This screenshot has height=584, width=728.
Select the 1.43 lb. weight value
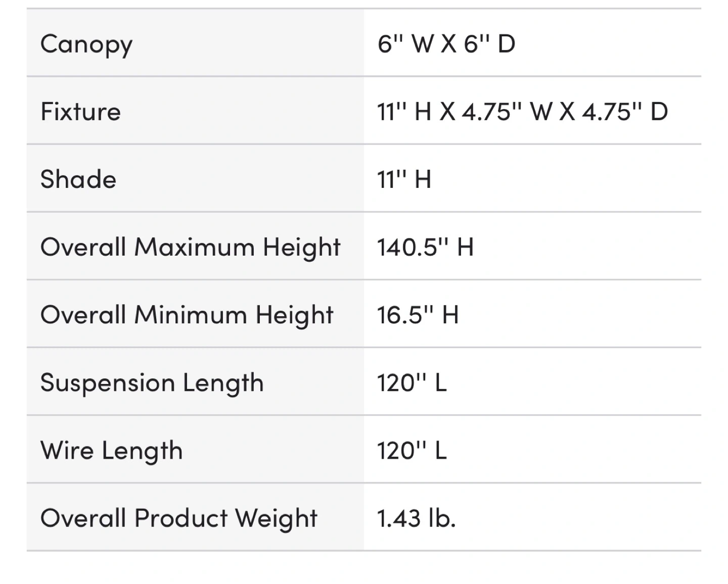[x=416, y=518]
